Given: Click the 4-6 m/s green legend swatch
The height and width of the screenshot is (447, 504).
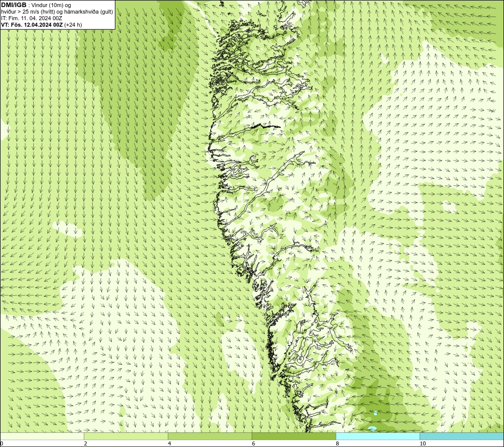Looking at the screenshot, I should point(210,436).
